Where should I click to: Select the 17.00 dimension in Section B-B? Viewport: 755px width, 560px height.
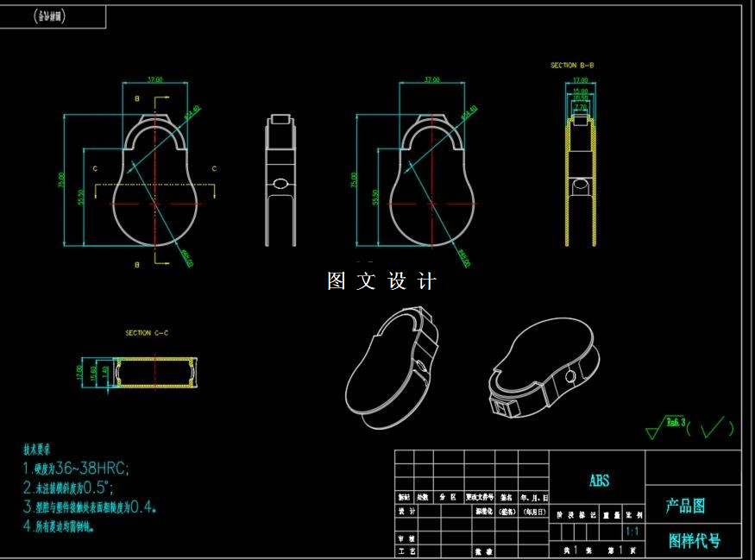[580, 80]
